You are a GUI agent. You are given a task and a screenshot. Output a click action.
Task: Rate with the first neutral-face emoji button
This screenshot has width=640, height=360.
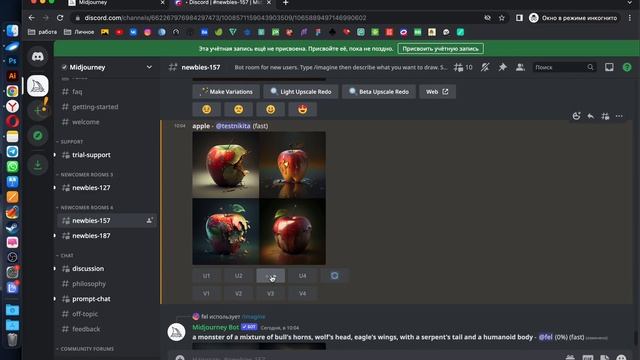click(207, 109)
